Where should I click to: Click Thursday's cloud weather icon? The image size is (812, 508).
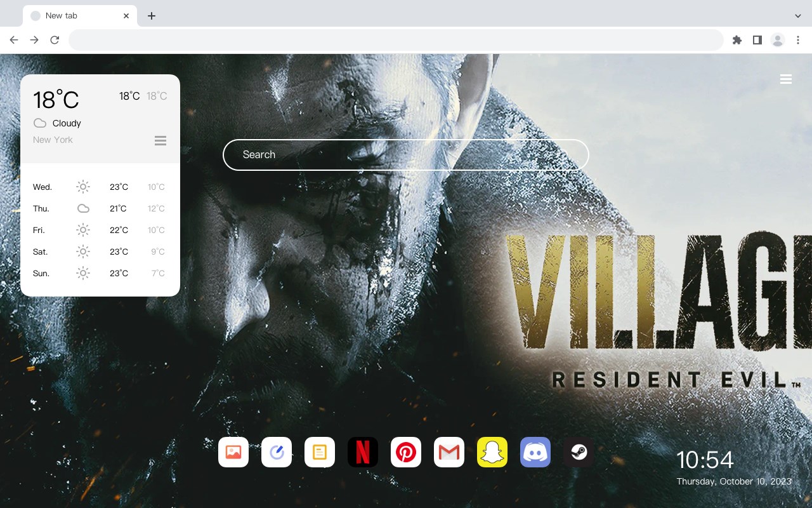click(x=83, y=208)
